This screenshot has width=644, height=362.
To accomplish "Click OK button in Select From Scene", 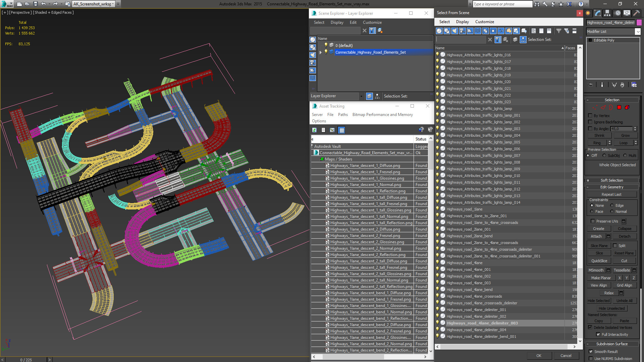I will [x=539, y=356].
